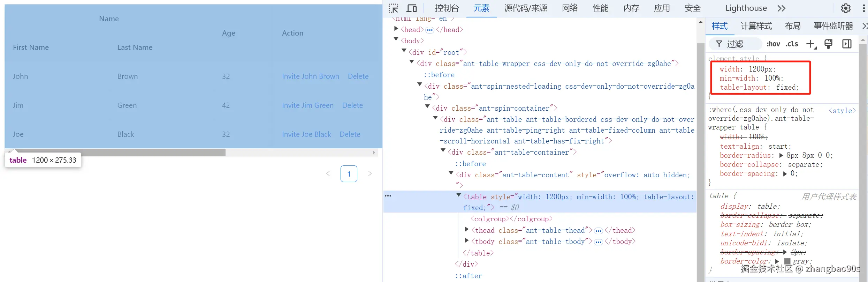Expand the thead ant-table-thead node
Viewport: 868px width, 282px height.
click(467, 230)
